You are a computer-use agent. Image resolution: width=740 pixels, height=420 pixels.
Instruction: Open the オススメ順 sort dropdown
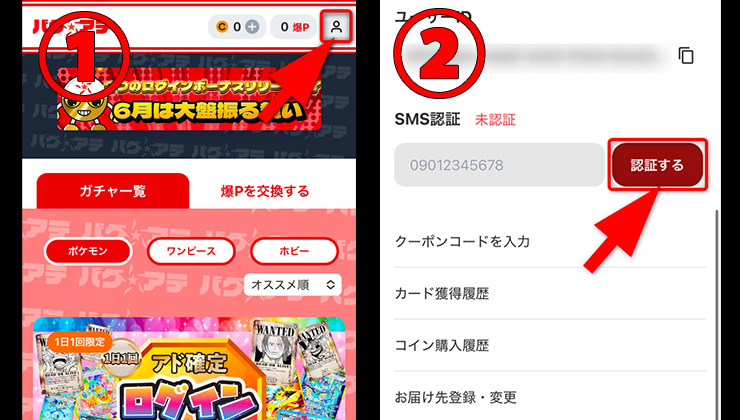(x=293, y=285)
